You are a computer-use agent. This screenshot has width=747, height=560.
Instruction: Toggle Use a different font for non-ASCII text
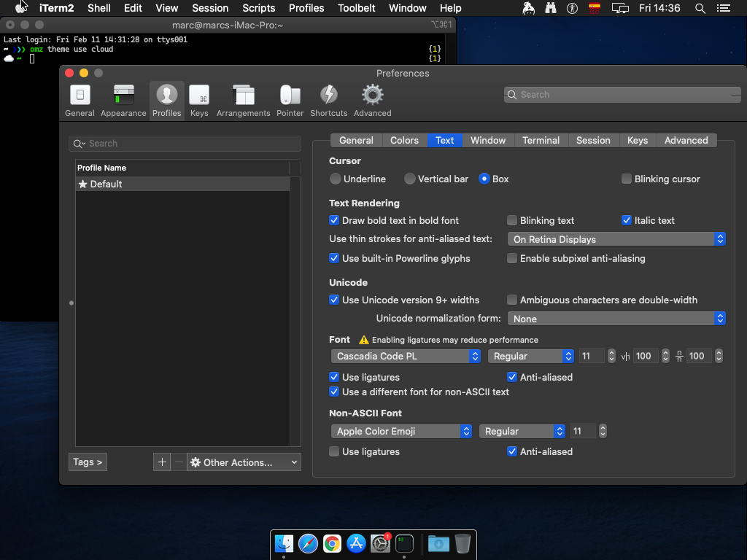pos(334,392)
